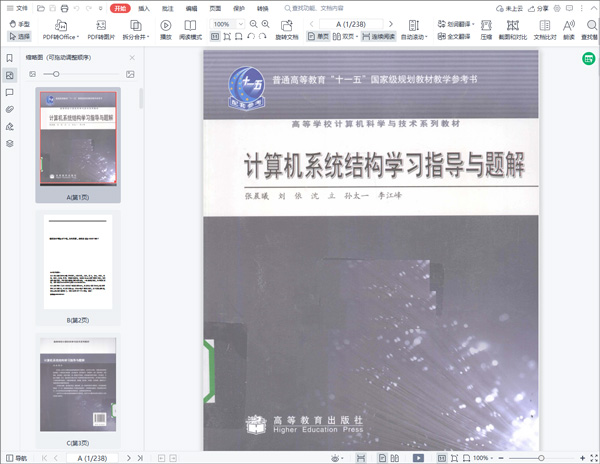Click the 压缩 compress tool
This screenshot has width=600, height=464.
click(x=486, y=30)
